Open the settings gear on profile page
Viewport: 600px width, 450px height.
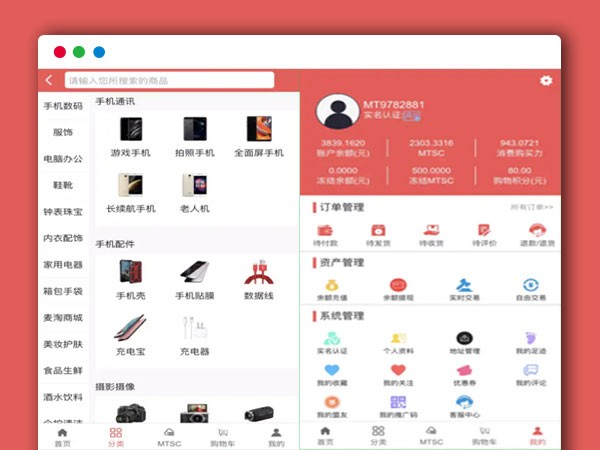545,80
